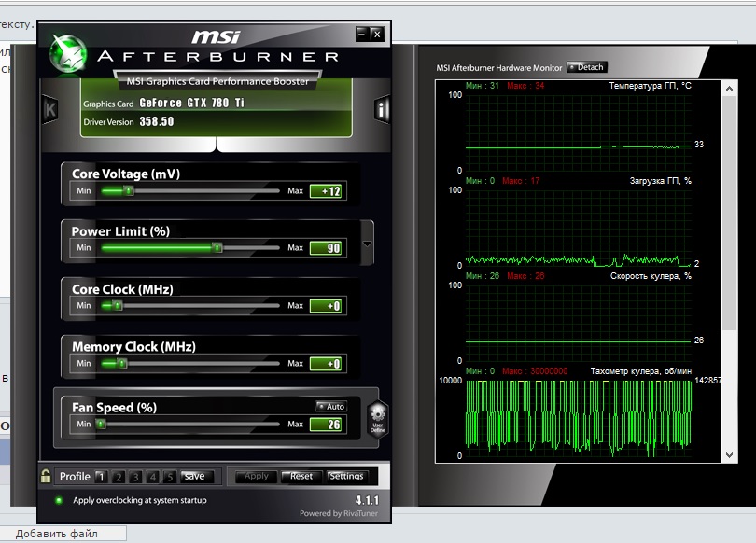
Task: Open the Kombustor K side button
Action: pyautogui.click(x=50, y=110)
